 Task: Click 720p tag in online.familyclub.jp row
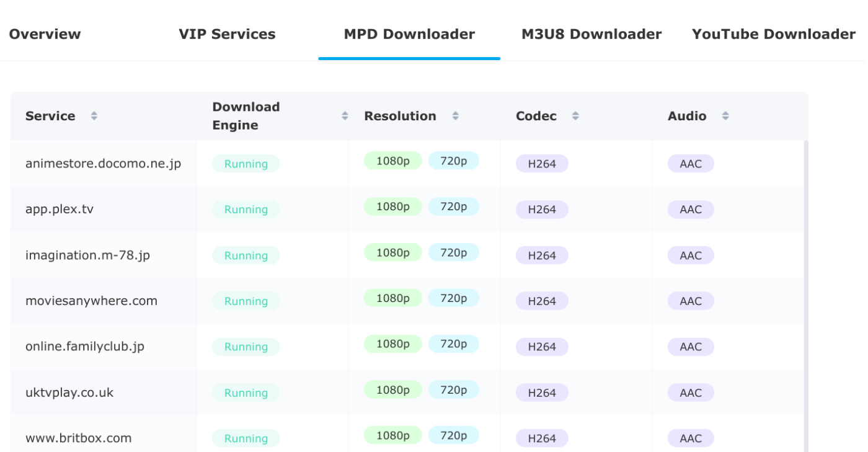click(x=454, y=343)
